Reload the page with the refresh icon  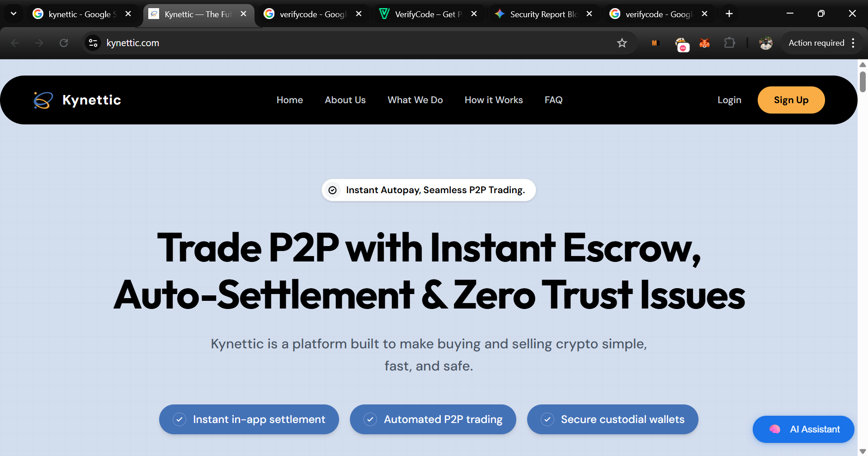click(x=64, y=43)
